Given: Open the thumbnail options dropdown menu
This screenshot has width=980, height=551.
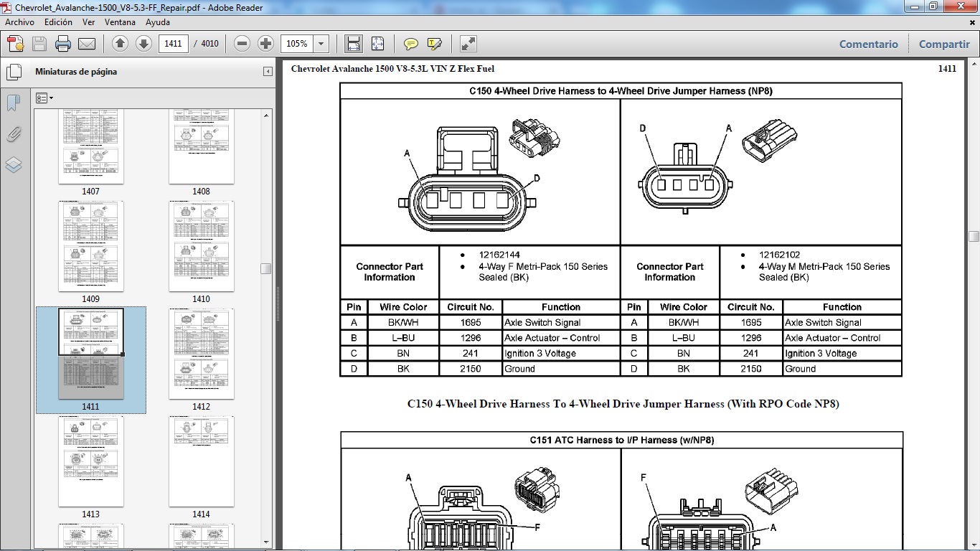Looking at the screenshot, I should point(44,98).
